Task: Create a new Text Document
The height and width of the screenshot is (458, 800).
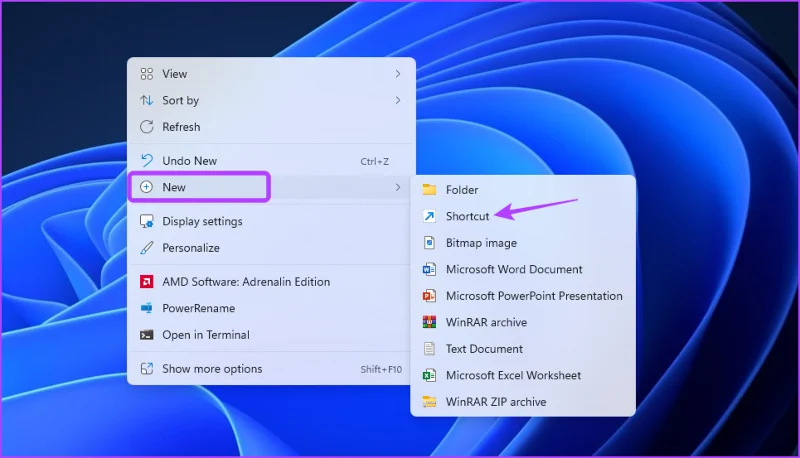Action: pyautogui.click(x=523, y=349)
